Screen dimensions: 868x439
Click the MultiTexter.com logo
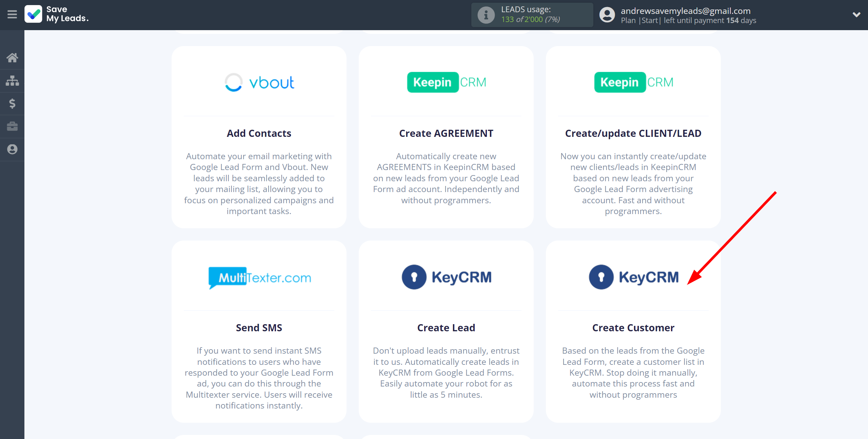[x=259, y=278]
